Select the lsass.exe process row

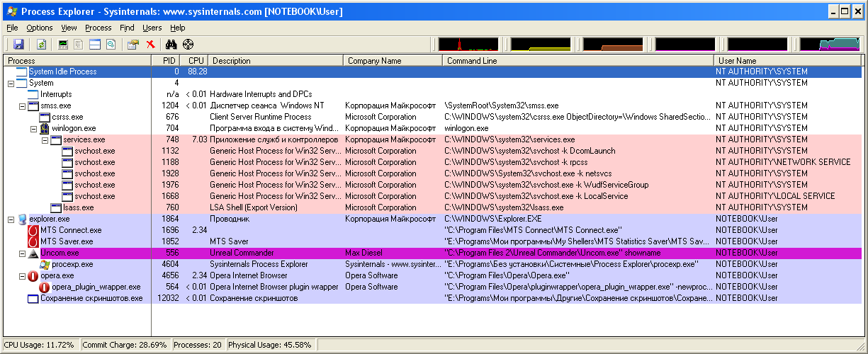click(x=78, y=207)
